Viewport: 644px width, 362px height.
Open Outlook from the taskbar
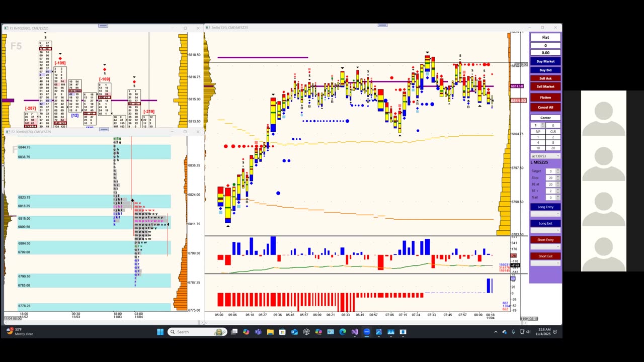294,332
